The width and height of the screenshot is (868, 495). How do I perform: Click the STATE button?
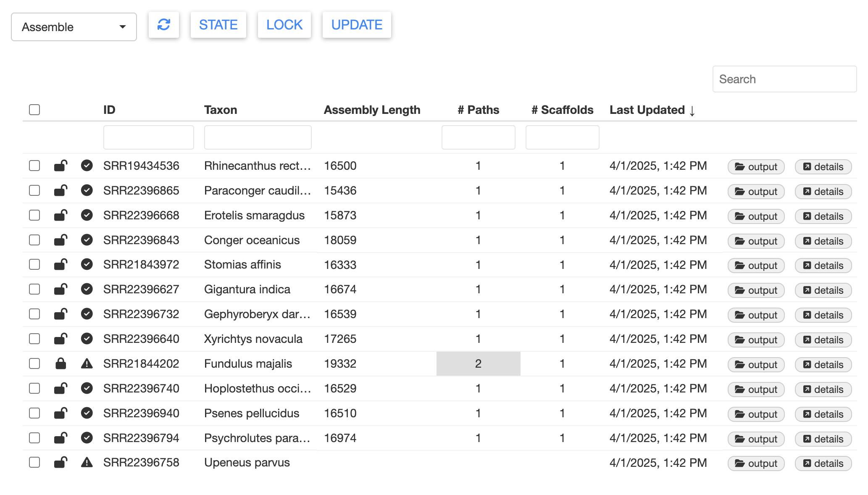pos(218,25)
